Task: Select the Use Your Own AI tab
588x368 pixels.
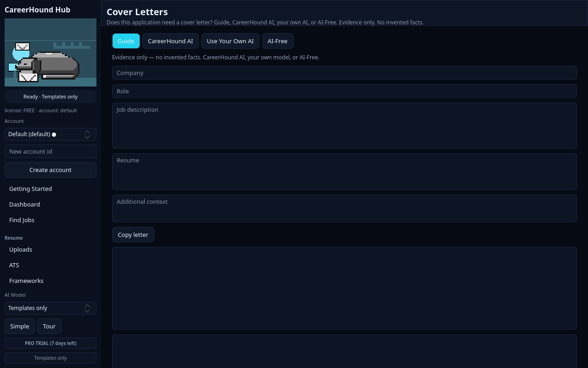Action: [230, 41]
